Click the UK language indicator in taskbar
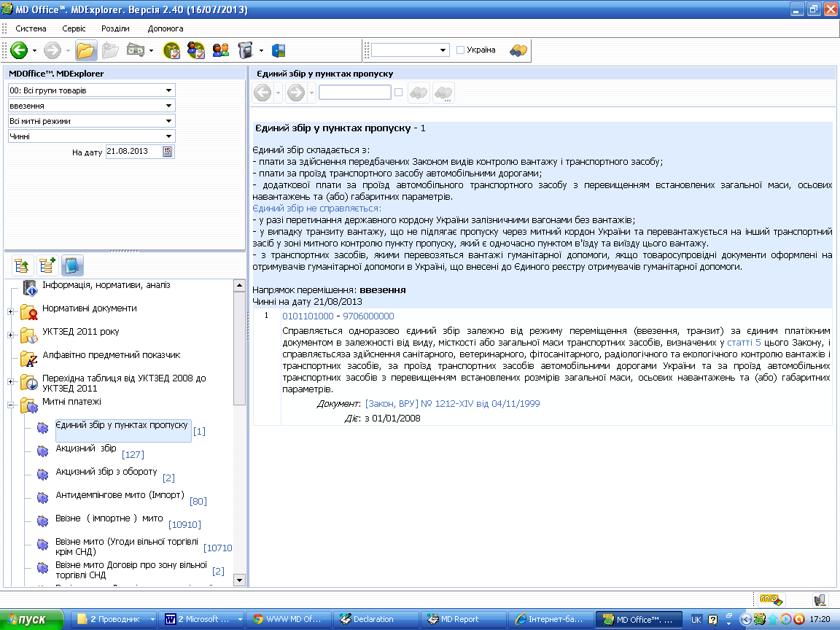 pos(696,619)
